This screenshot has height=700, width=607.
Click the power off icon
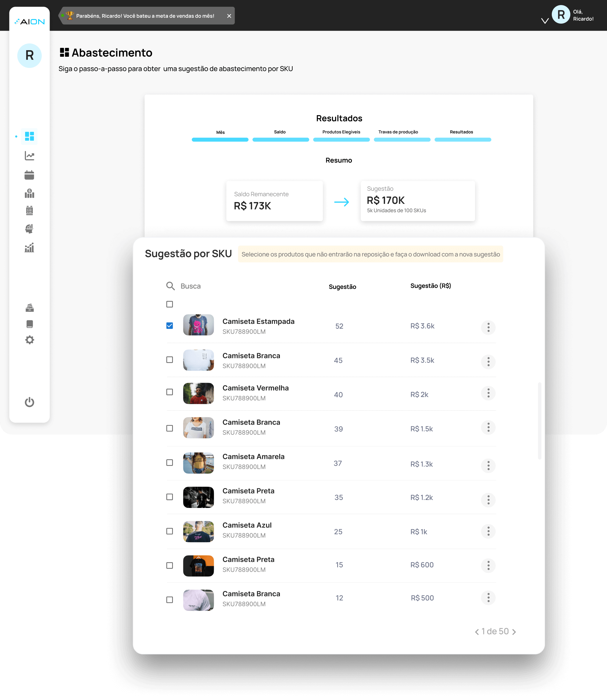(x=30, y=402)
